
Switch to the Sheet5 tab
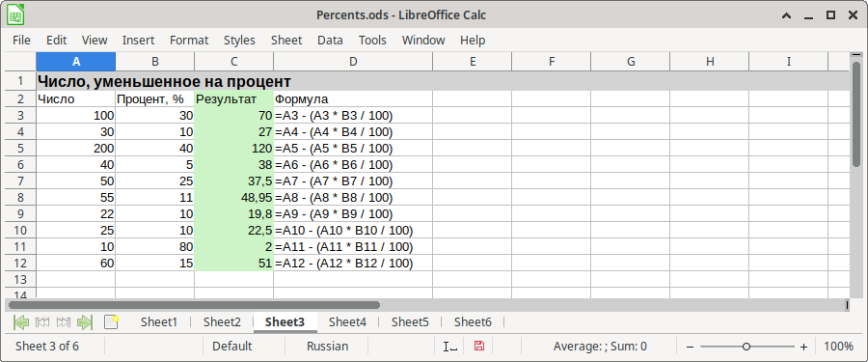click(x=410, y=322)
